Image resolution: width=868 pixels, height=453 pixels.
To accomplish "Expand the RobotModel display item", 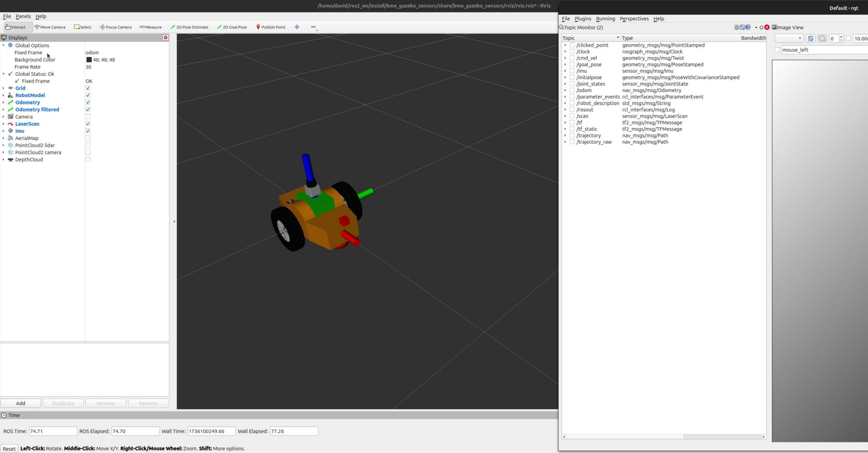I will pyautogui.click(x=3, y=95).
